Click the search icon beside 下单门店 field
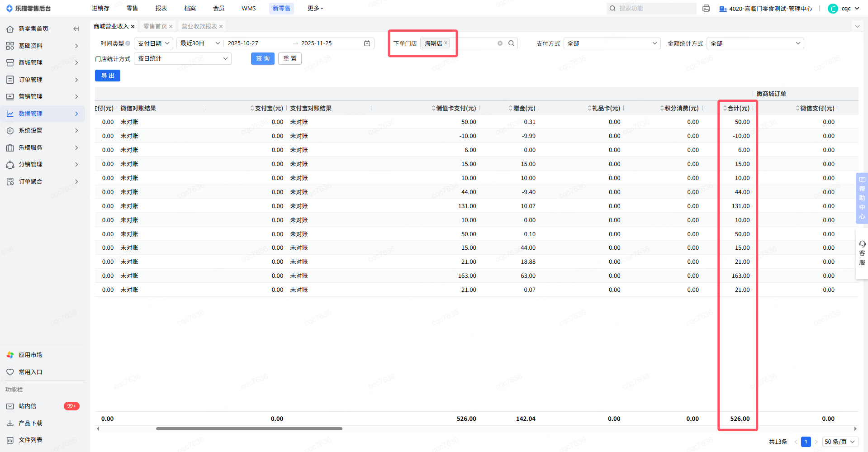 click(x=511, y=43)
